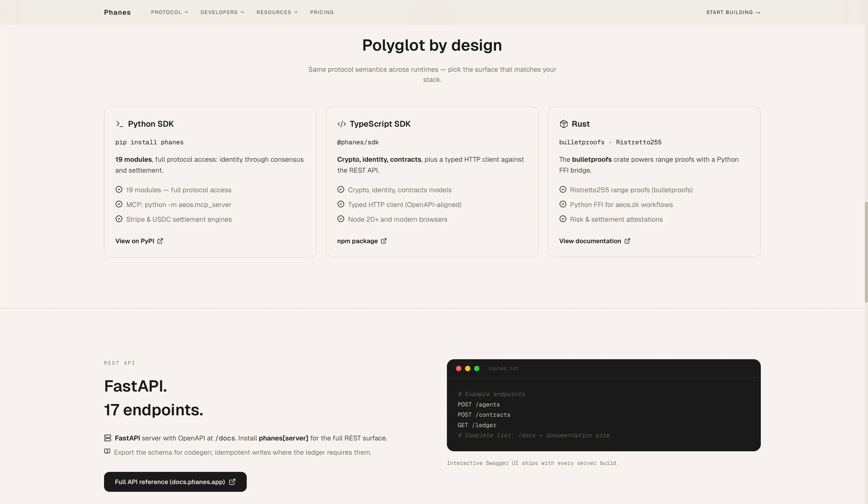Click check icon for 'Typed HTTP client (OpenAPI-aligned)'
868x504 pixels.
[x=341, y=204]
